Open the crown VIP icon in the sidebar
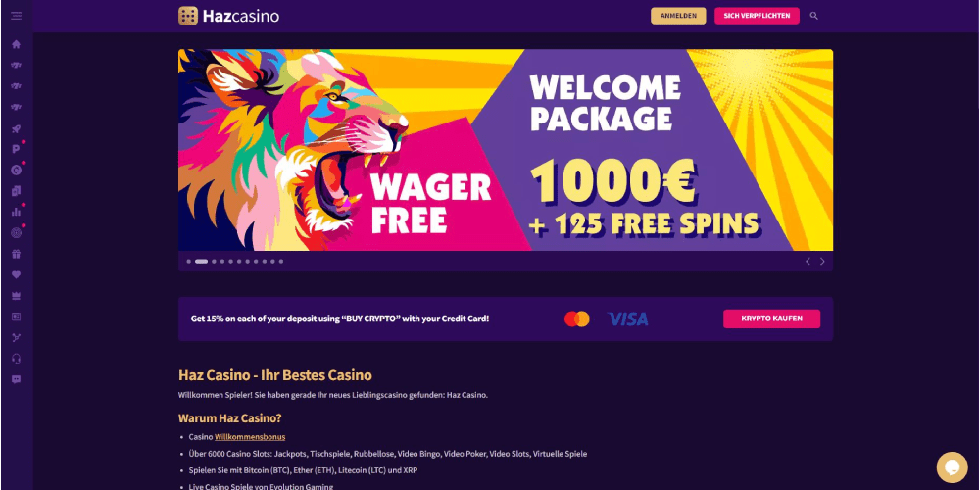 (17, 296)
